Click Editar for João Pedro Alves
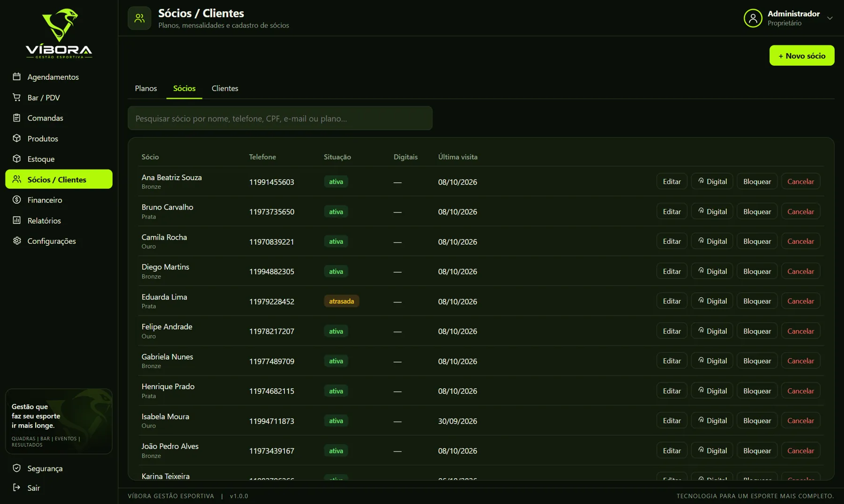Viewport: 844px width, 504px height. click(x=671, y=451)
